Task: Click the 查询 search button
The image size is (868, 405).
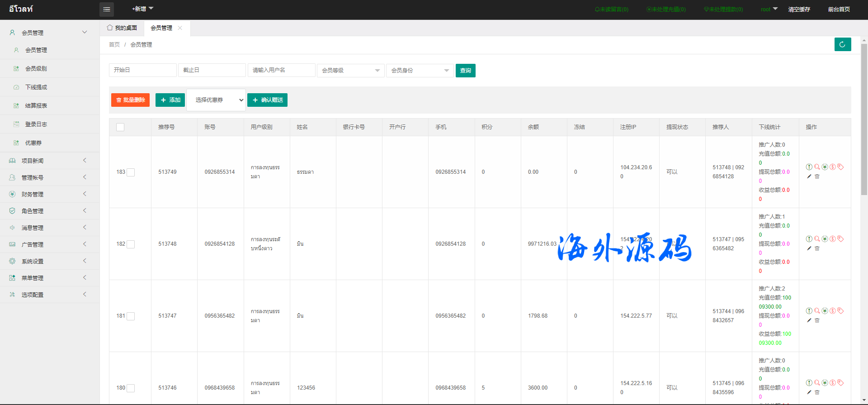Action: click(x=465, y=71)
